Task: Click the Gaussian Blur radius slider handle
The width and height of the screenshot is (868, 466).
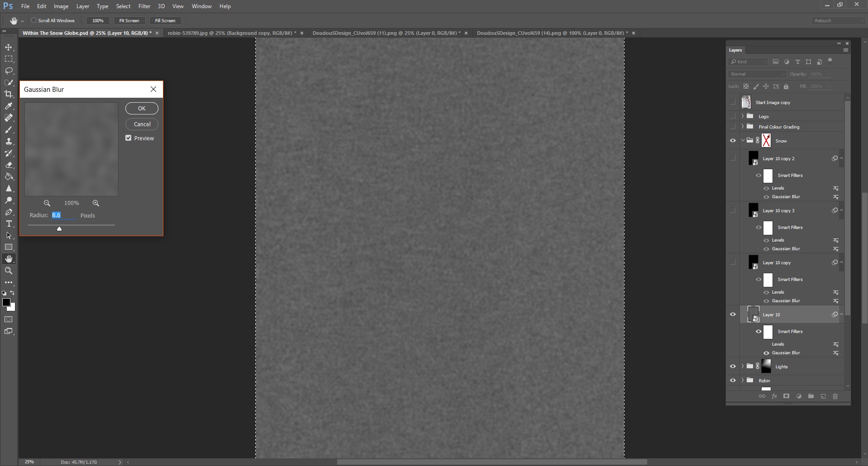Action: [59, 229]
